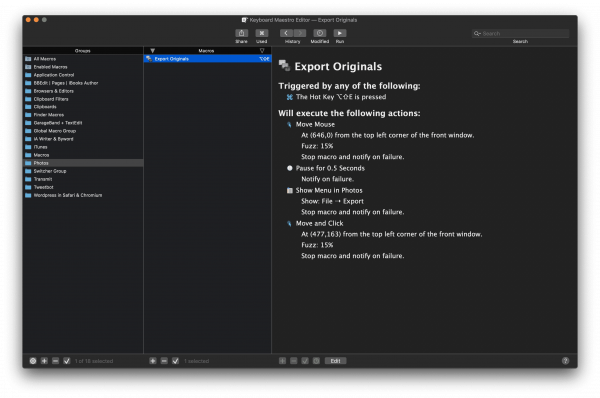Select the Photos group

[x=83, y=163]
